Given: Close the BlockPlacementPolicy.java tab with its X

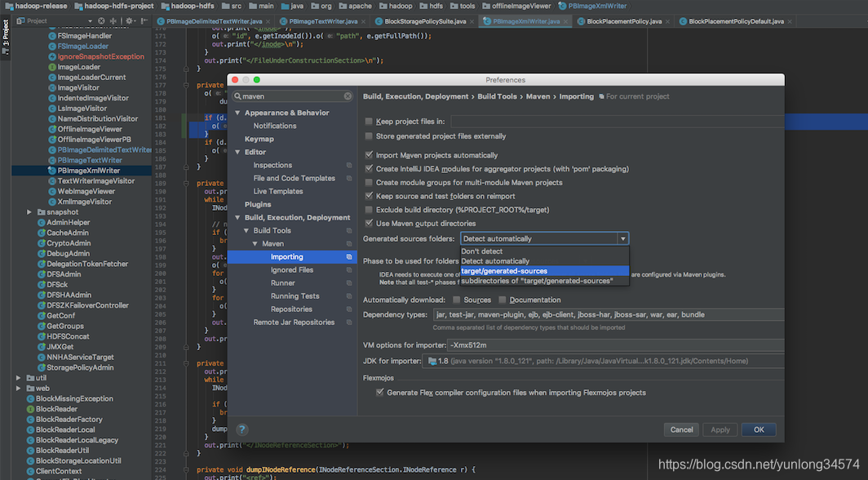Looking at the screenshot, I should (x=667, y=21).
